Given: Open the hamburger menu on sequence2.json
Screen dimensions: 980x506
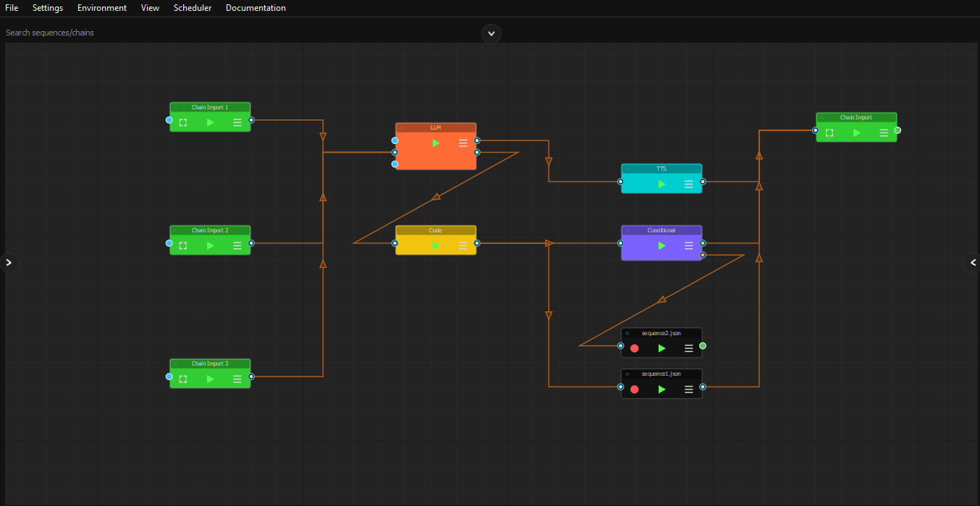Looking at the screenshot, I should [688, 348].
